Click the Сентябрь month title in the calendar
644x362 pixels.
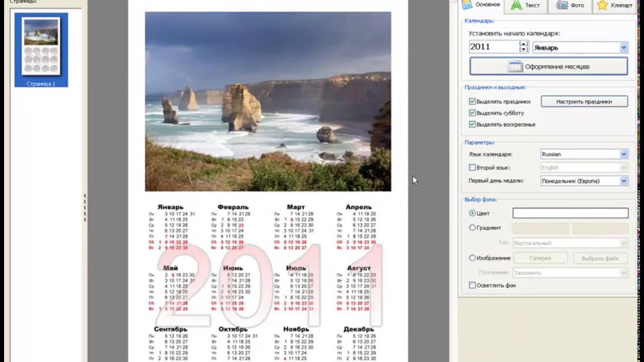click(x=171, y=329)
